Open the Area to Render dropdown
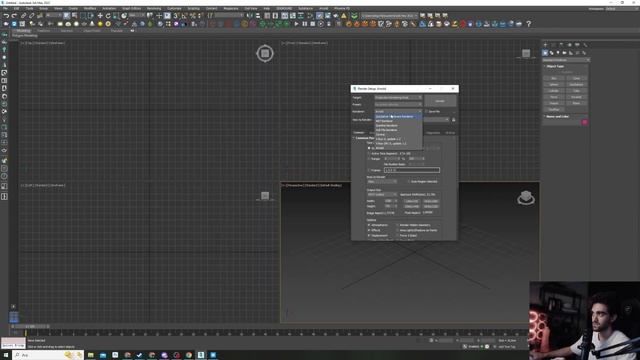Screen dimensions: 640x360 tap(382, 182)
